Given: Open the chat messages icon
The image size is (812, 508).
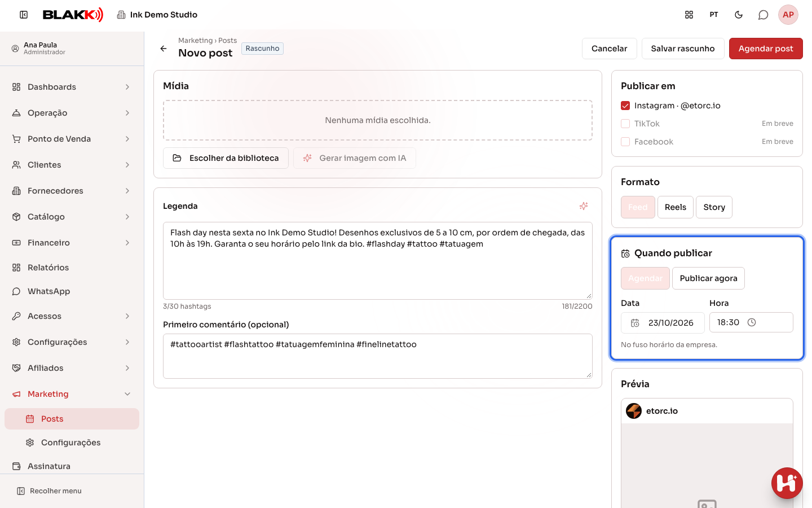Looking at the screenshot, I should [x=764, y=15].
